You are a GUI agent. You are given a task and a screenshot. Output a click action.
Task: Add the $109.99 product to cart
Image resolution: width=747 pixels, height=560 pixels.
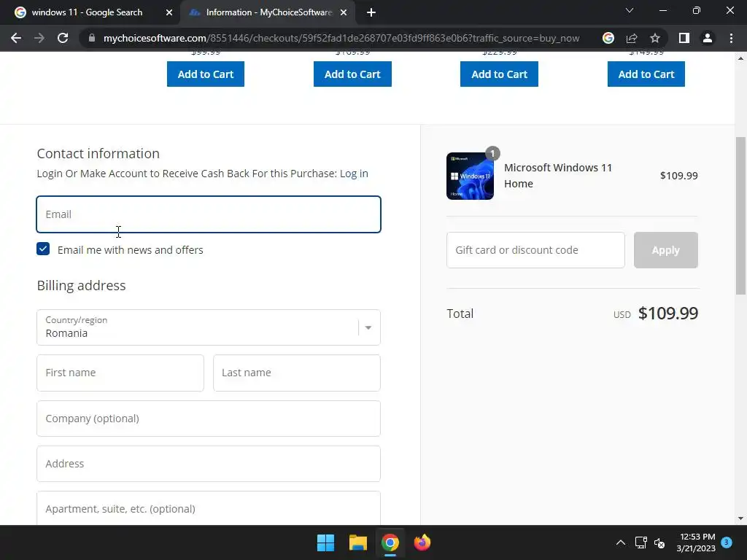pos(352,74)
